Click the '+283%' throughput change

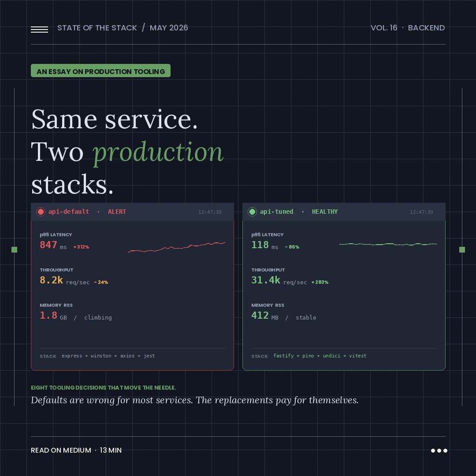tap(320, 283)
